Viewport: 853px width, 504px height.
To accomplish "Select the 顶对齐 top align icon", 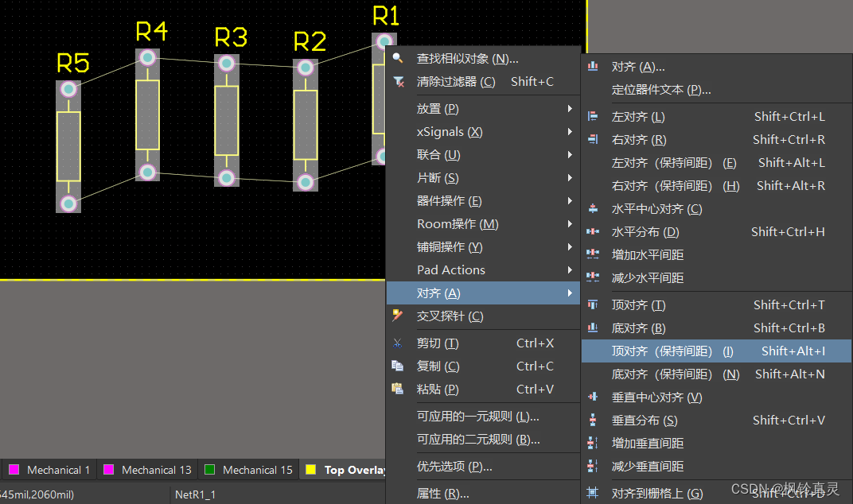I will (592, 304).
